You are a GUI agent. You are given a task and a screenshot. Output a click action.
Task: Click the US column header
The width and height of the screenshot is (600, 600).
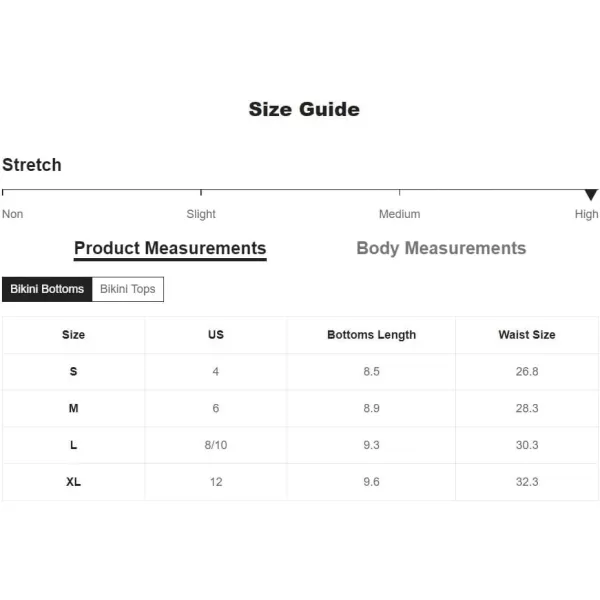(x=216, y=335)
